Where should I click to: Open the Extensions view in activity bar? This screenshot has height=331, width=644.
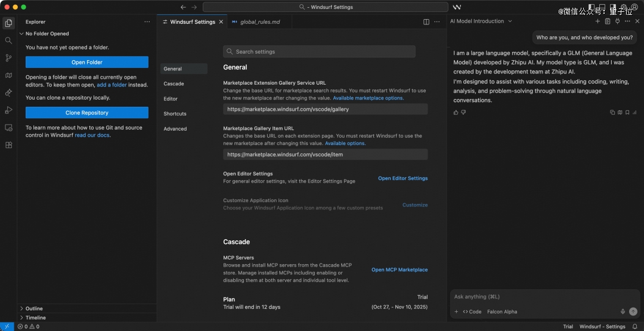8,145
